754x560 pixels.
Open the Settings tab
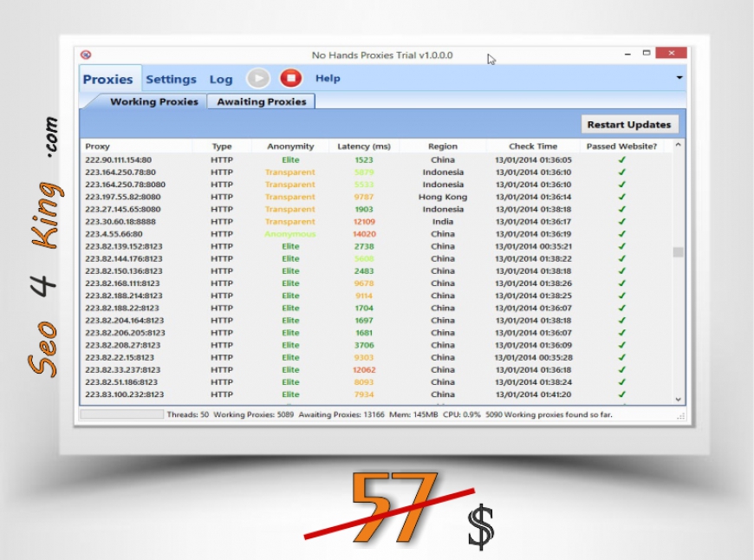(172, 79)
